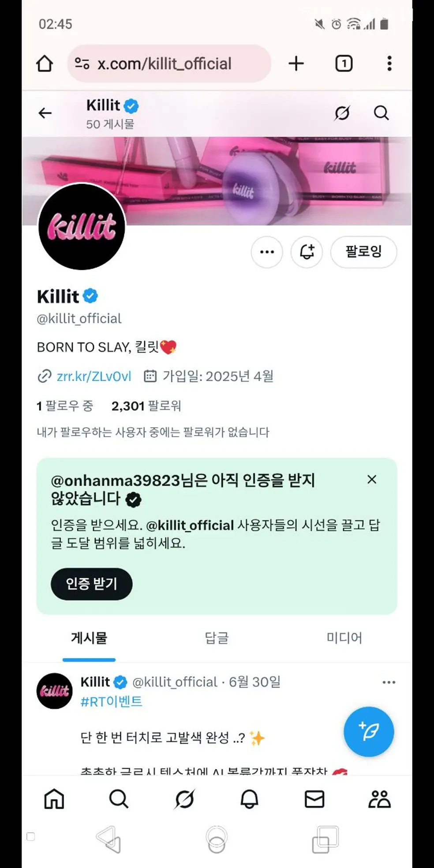Screen dimensions: 434x868
Task: Open tab switcher showing 1 tab
Action: [344, 64]
